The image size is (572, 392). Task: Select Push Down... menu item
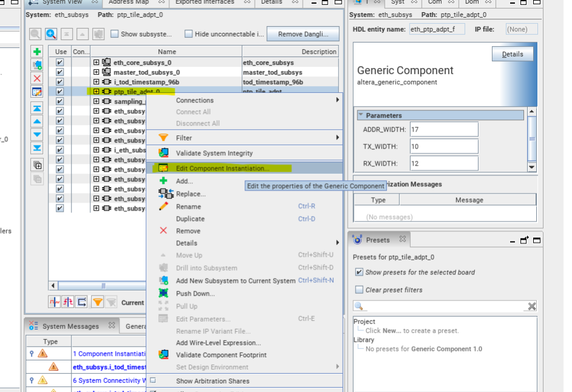(x=244, y=294)
